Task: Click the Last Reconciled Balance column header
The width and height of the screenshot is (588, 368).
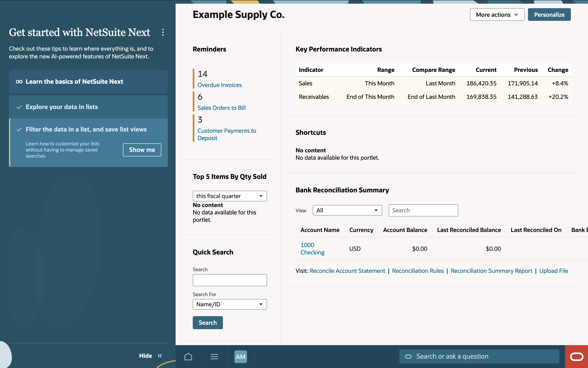Action: pyautogui.click(x=469, y=230)
